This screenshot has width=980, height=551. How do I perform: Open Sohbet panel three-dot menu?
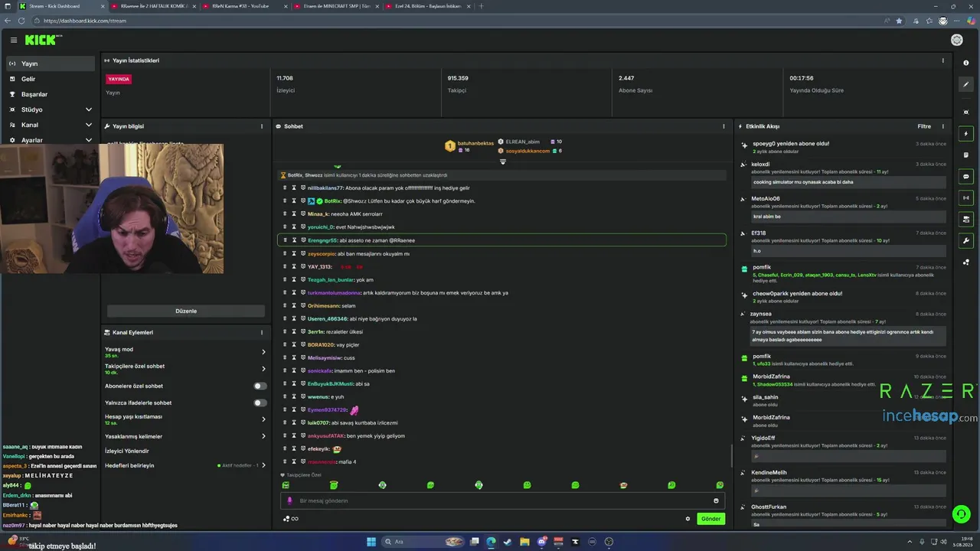[724, 126]
